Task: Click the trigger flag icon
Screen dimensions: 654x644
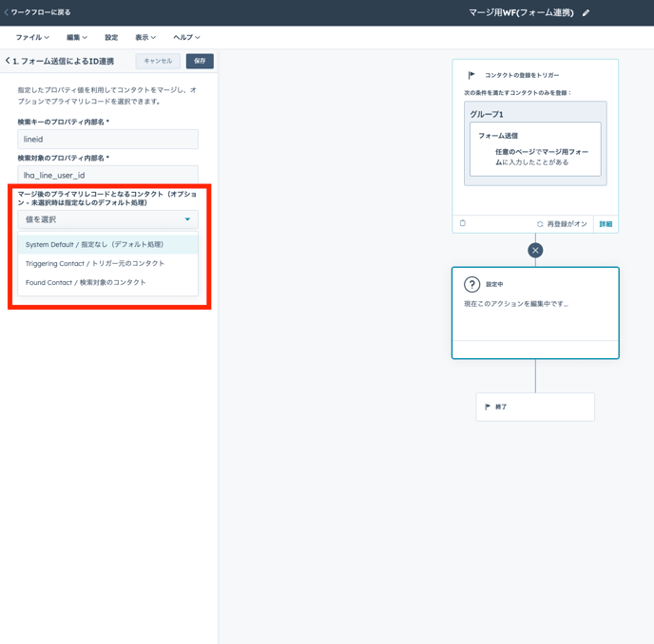Action: 471,75
